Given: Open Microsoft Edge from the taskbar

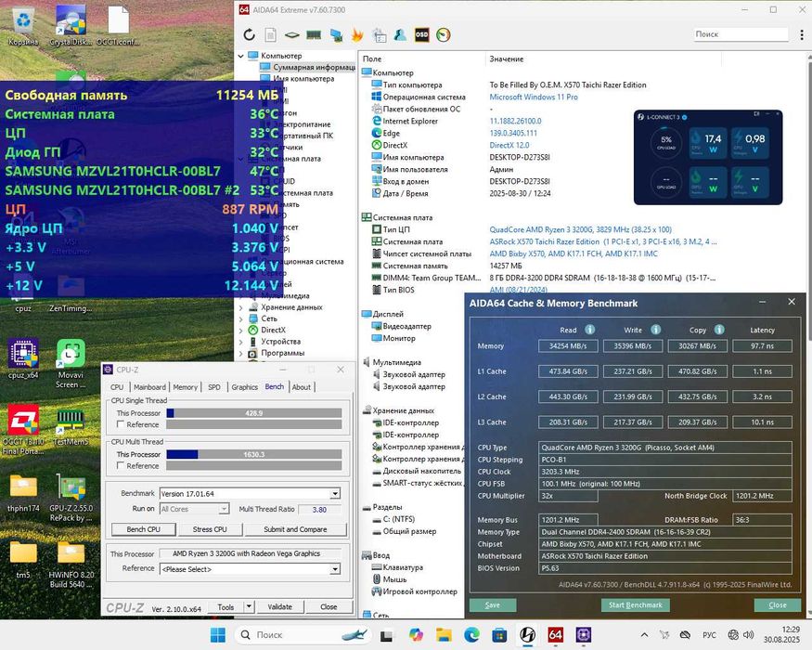Looking at the screenshot, I should pyautogui.click(x=471, y=634).
